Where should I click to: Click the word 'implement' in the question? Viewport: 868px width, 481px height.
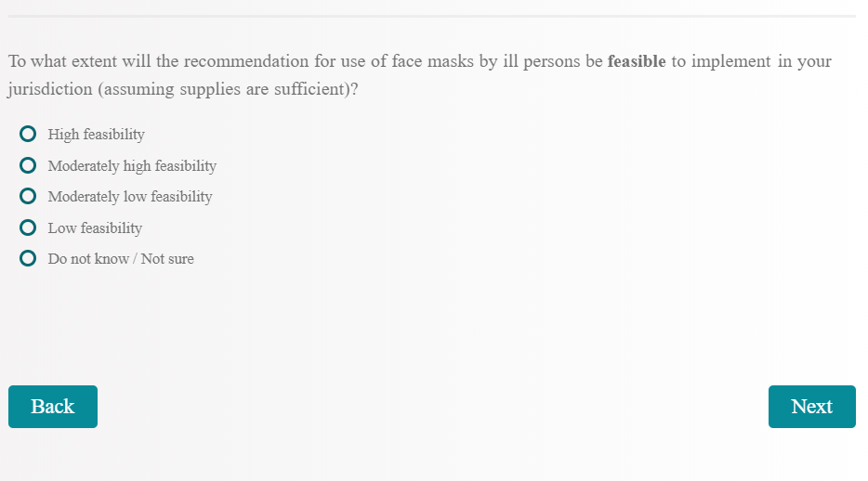(731, 62)
